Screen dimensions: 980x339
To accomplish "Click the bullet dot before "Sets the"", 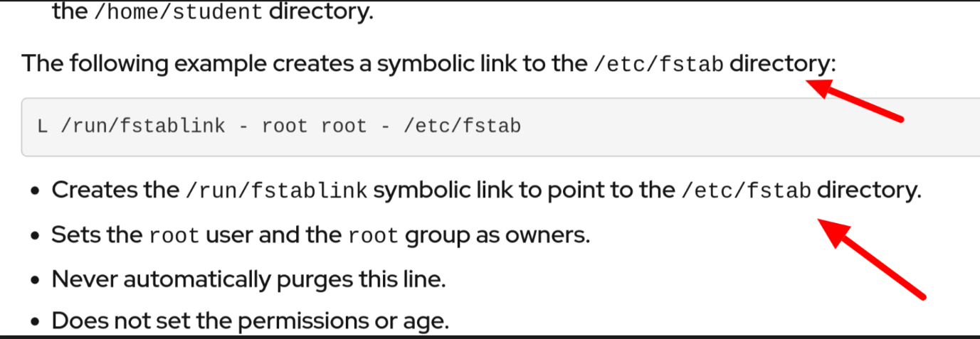I will [x=35, y=236].
